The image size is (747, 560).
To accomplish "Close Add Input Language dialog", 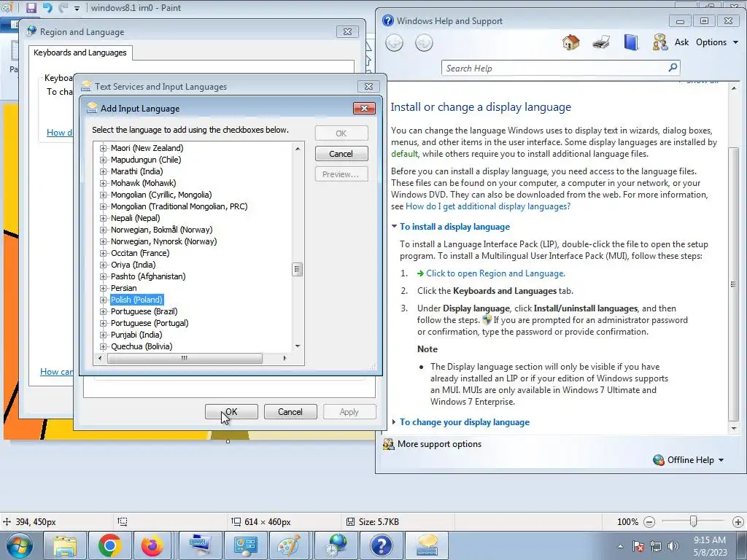I will click(365, 108).
